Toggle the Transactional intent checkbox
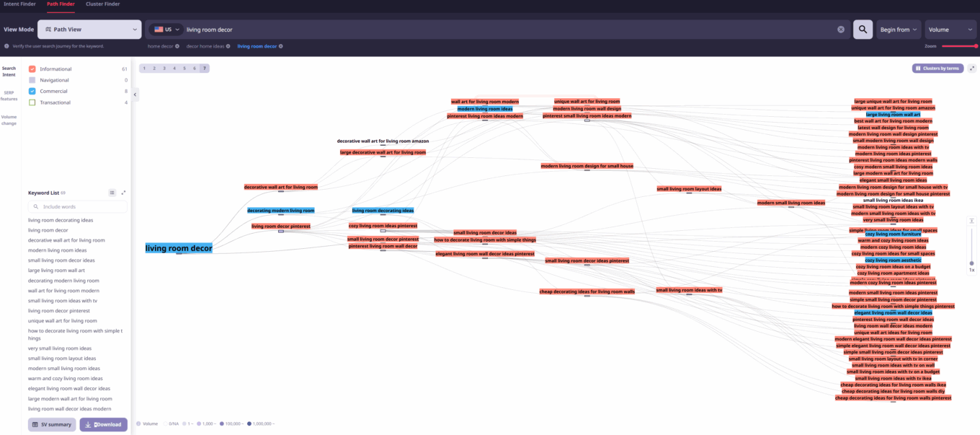 [x=32, y=102]
